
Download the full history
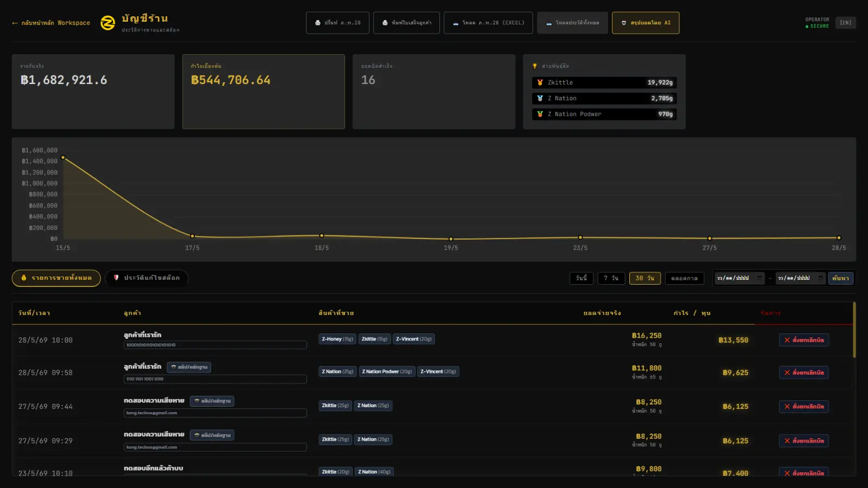(x=572, y=23)
